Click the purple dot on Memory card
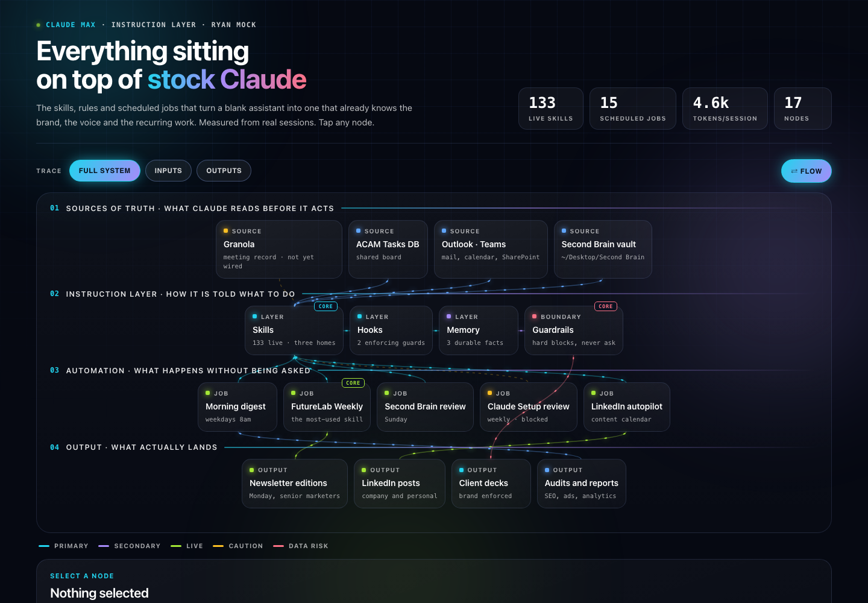Viewport: 868px width, 603px height. click(x=448, y=317)
